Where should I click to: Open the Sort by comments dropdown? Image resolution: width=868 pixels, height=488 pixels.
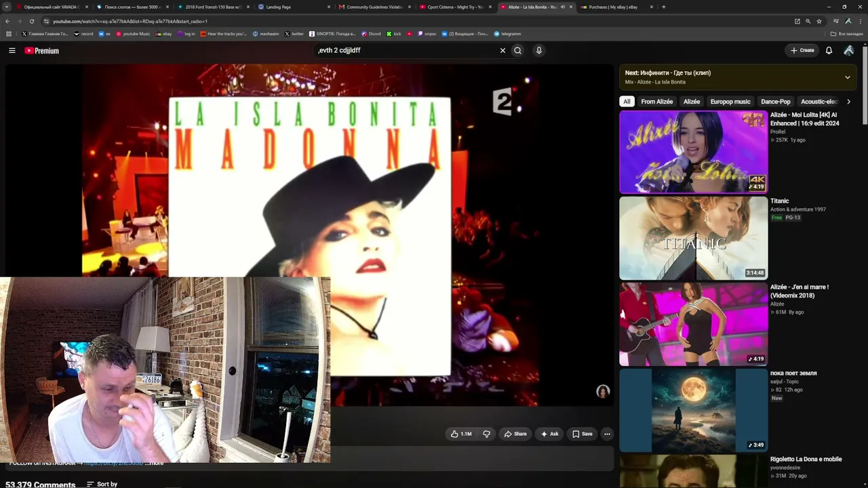click(102, 485)
